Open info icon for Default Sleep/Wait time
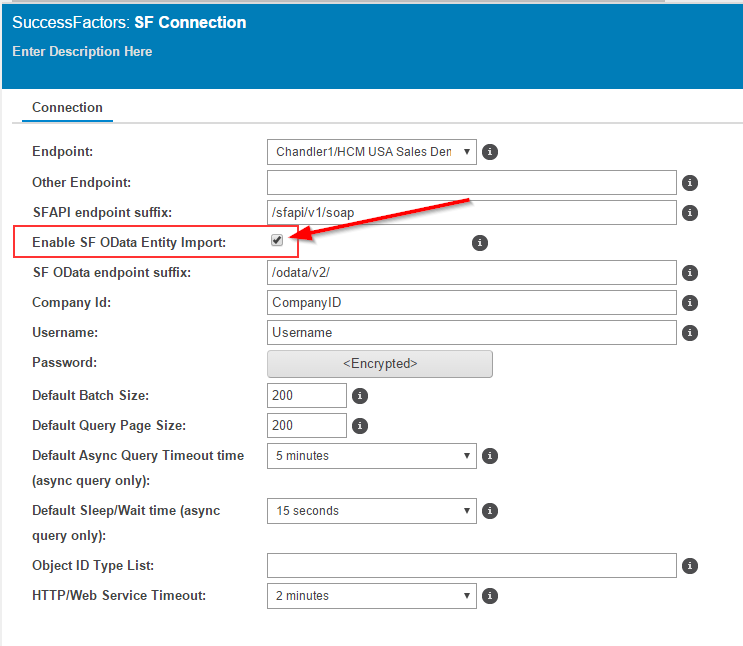The height and width of the screenshot is (646, 743). pyautogui.click(x=489, y=511)
